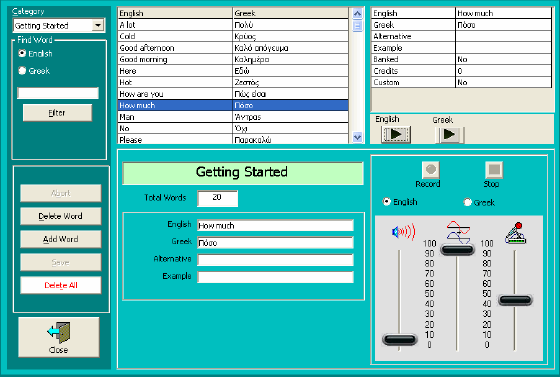Click the Record button icon
560x377 pixels.
point(430,170)
